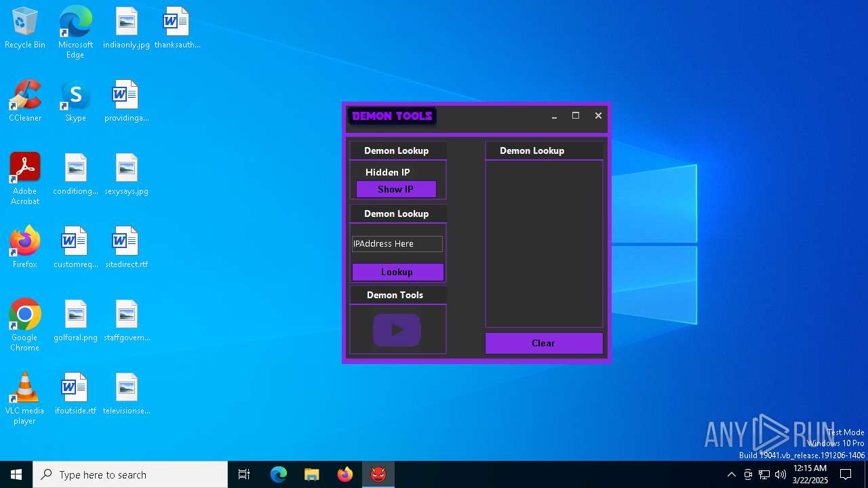Viewport: 868px width, 488px height.
Task: Click inside the Demon Lookup results box
Action: [544, 244]
